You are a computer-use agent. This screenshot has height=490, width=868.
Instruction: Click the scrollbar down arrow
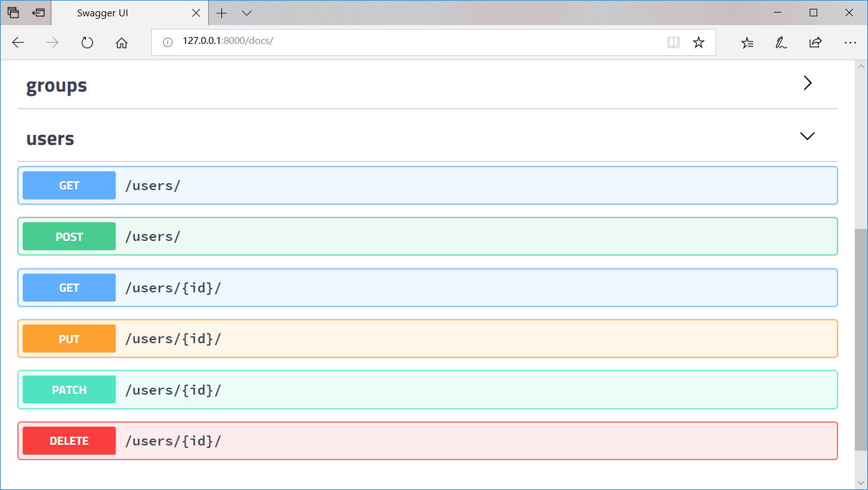pos(861,482)
